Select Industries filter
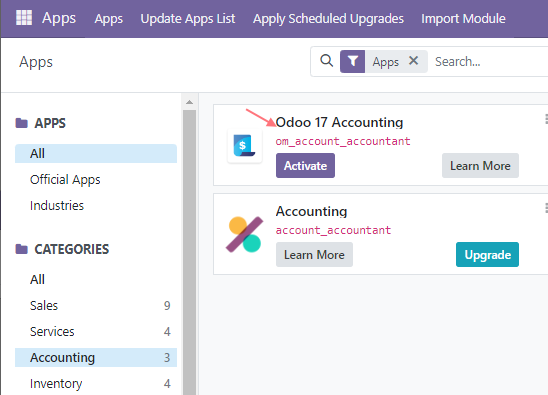 96,206
